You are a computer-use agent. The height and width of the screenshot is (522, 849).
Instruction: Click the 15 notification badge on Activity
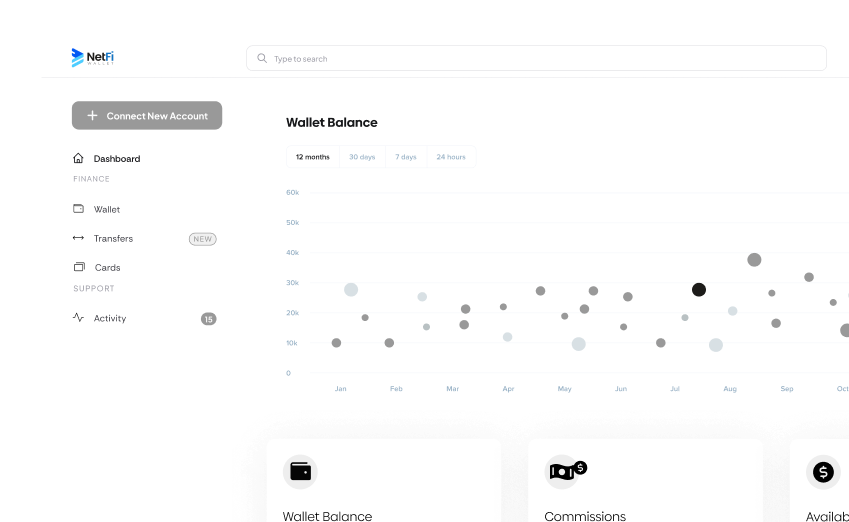208,319
